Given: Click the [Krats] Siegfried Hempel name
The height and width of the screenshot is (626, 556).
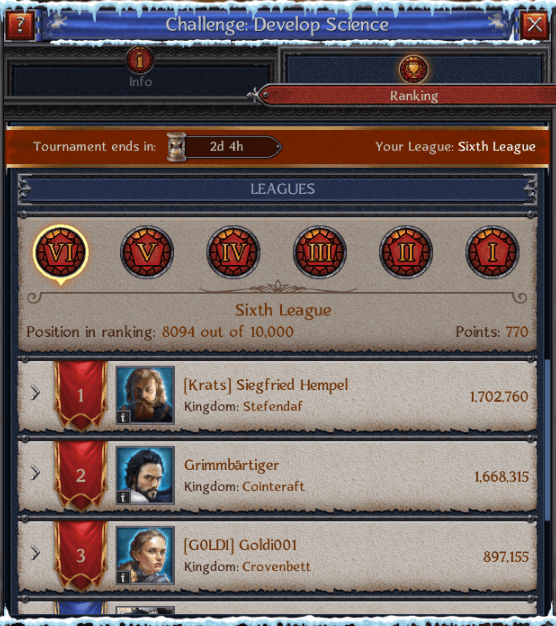Looking at the screenshot, I should [266, 385].
